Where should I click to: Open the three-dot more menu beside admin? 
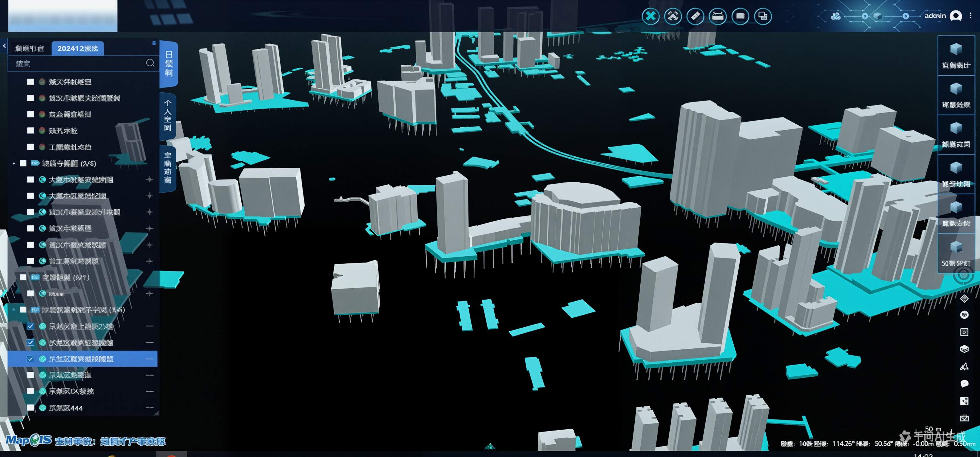(971, 16)
